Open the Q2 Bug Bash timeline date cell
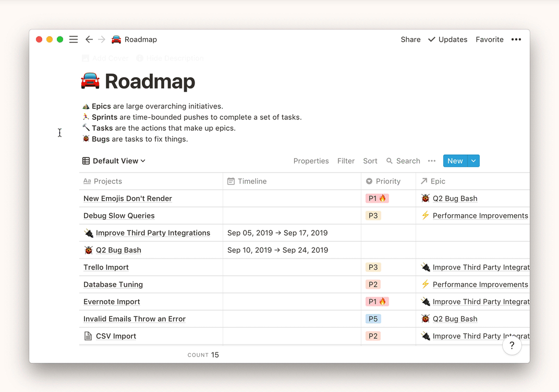 click(x=278, y=250)
